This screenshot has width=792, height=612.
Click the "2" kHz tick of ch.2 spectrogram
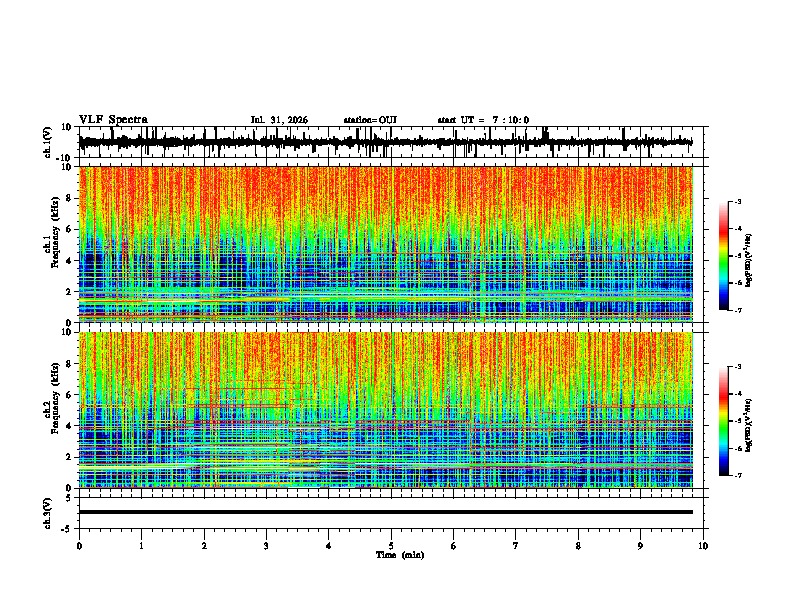click(x=69, y=457)
